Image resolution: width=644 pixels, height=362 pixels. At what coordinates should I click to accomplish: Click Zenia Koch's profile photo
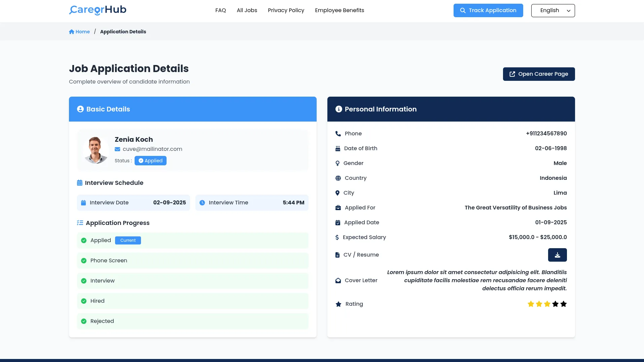click(96, 150)
